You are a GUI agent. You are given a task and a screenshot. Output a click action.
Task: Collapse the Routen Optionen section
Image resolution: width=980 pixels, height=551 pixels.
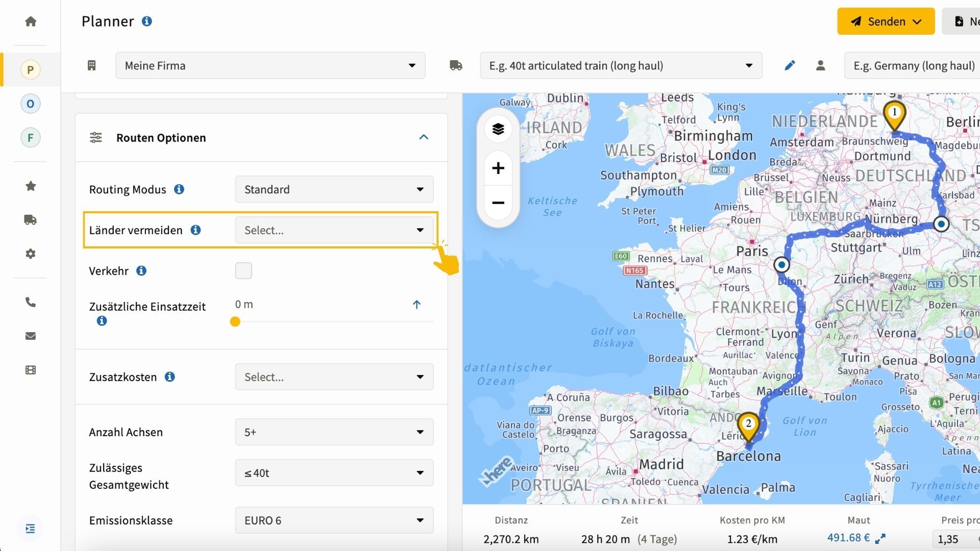pyautogui.click(x=424, y=137)
